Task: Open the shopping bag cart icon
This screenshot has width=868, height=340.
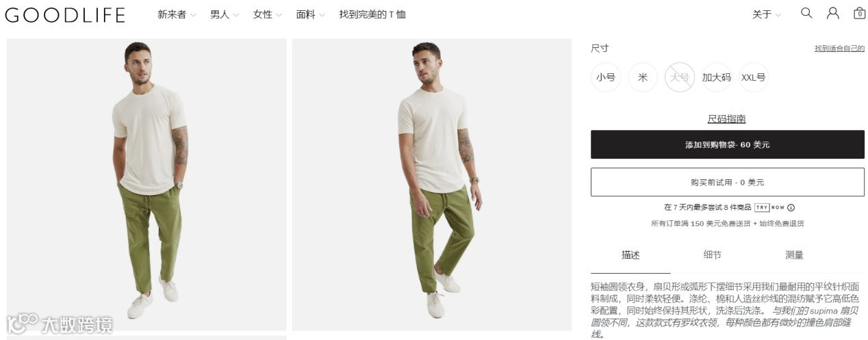Action: coord(859,13)
